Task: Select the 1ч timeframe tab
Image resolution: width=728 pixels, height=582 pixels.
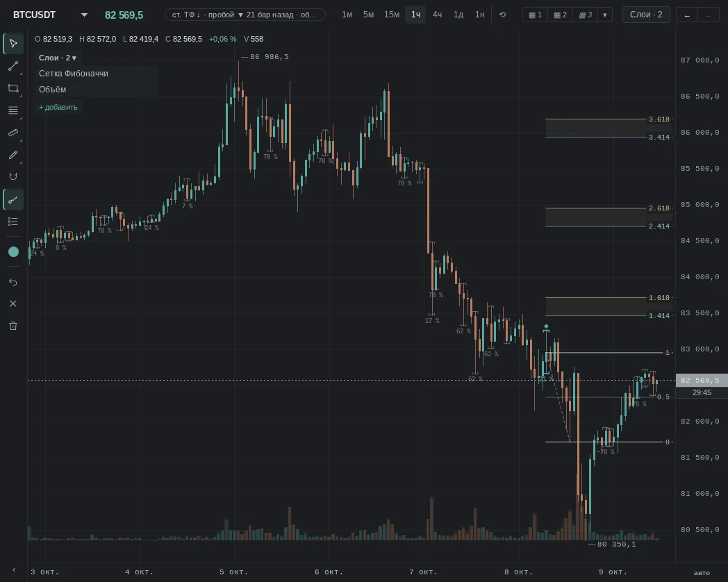Action: (x=415, y=15)
